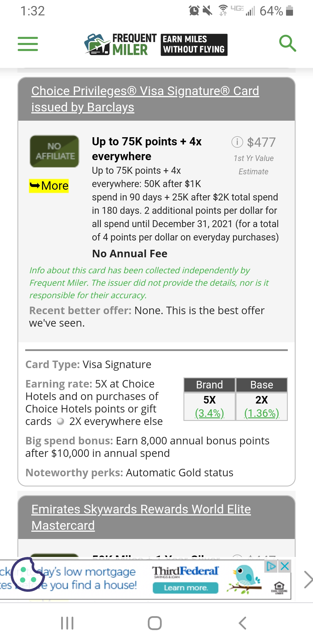Open the hamburger navigation menu
This screenshot has width=313, height=644.
click(x=28, y=44)
